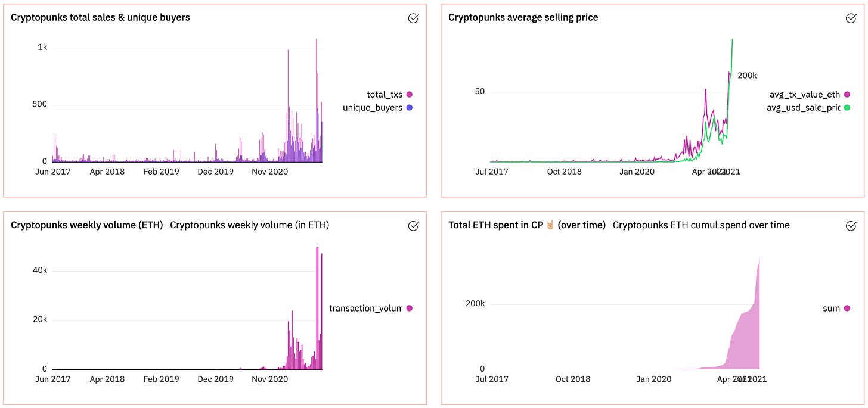Open "Cryptopunks total sales & unique buyers" title

(x=100, y=18)
